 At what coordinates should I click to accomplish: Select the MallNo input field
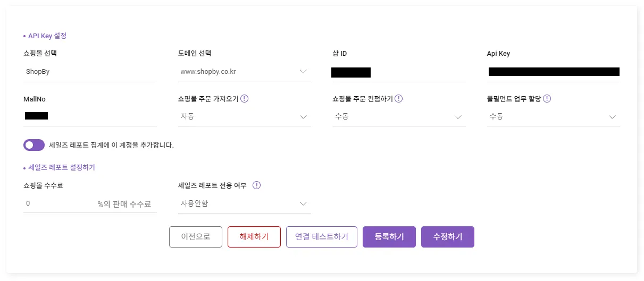pos(90,116)
